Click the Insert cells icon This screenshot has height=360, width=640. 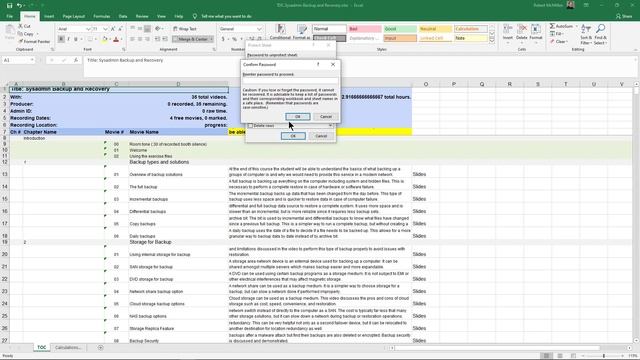(x=508, y=30)
